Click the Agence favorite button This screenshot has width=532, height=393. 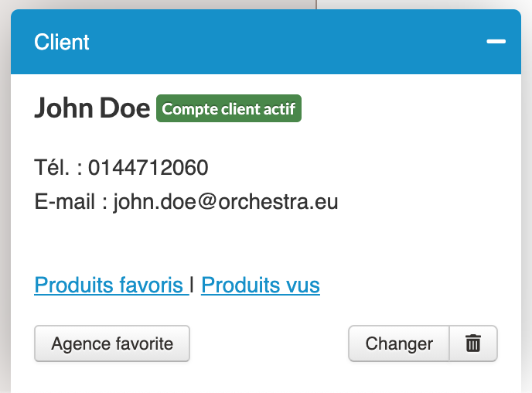pyautogui.click(x=112, y=343)
